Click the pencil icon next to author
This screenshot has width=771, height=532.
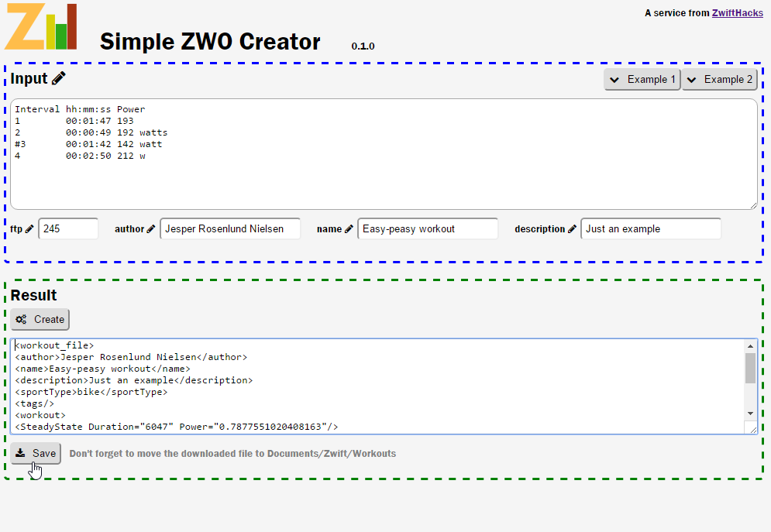151,229
